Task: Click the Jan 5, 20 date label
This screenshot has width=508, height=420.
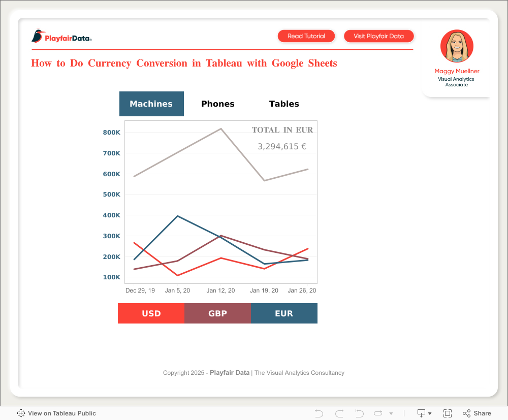Action: pyautogui.click(x=177, y=290)
